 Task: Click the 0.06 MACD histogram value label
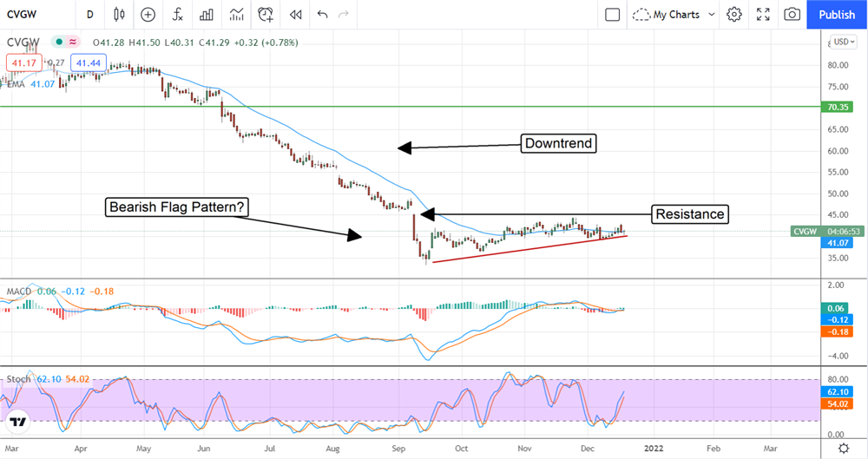tap(837, 308)
